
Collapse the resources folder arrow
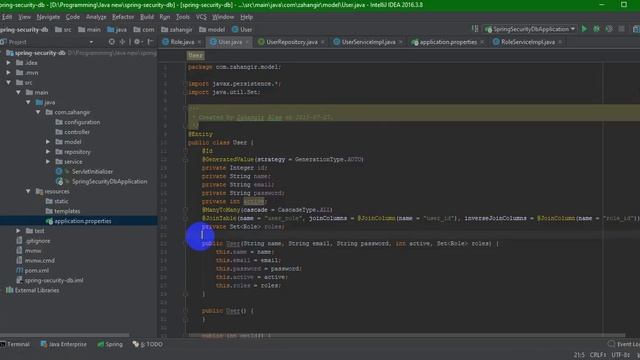[x=28, y=191]
